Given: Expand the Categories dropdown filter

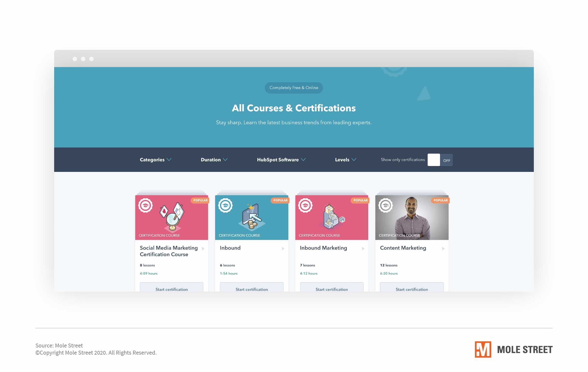Looking at the screenshot, I should tap(155, 159).
